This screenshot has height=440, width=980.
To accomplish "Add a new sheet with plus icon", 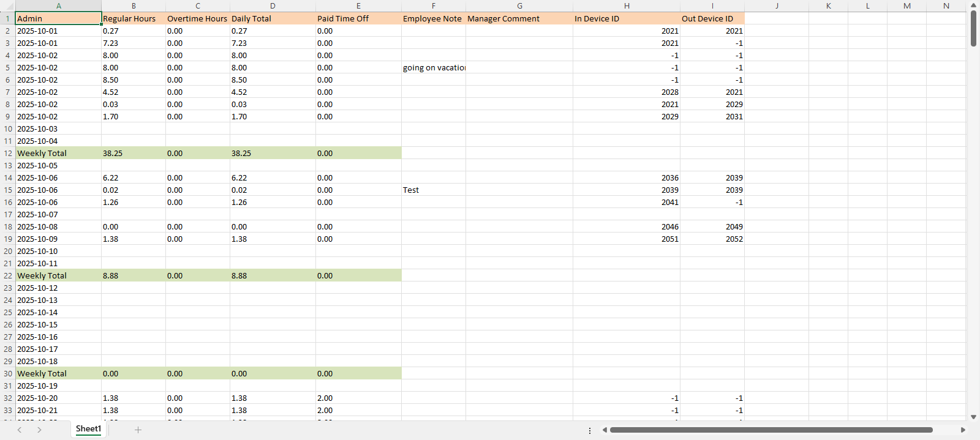I will point(138,430).
